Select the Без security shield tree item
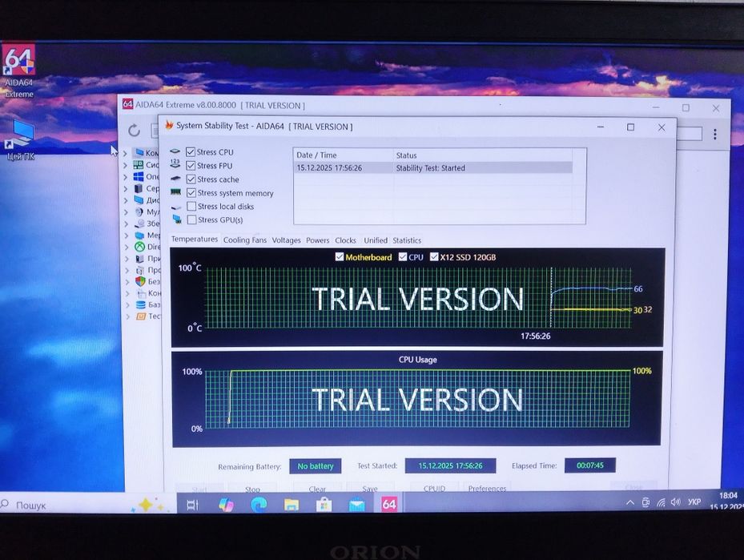This screenshot has width=744, height=560. click(x=147, y=281)
